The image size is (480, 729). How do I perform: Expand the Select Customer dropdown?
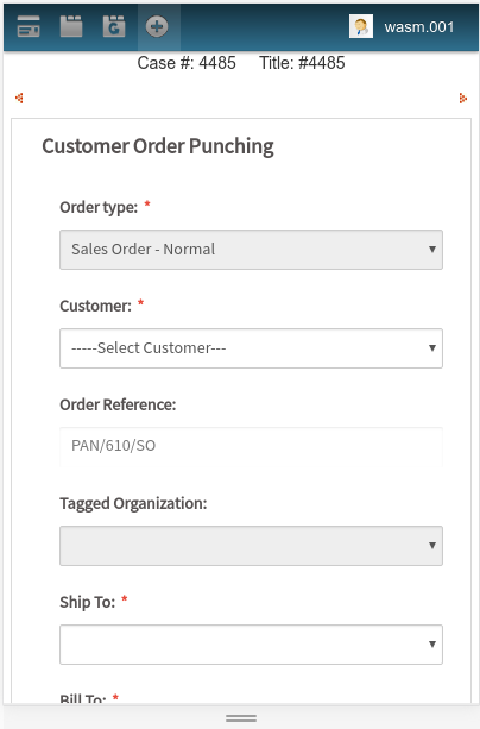point(251,348)
